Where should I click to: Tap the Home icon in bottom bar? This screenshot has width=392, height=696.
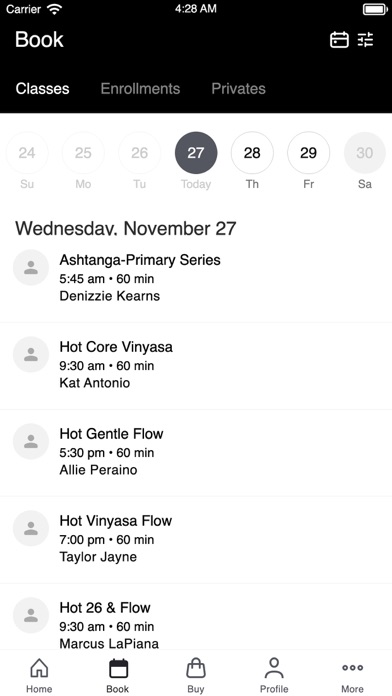point(39,669)
